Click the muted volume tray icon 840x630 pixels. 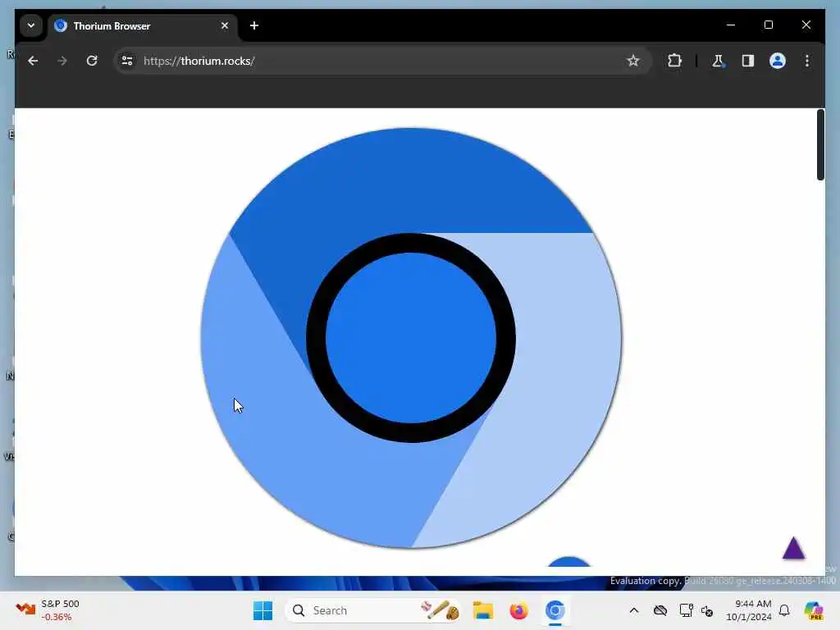[707, 610]
